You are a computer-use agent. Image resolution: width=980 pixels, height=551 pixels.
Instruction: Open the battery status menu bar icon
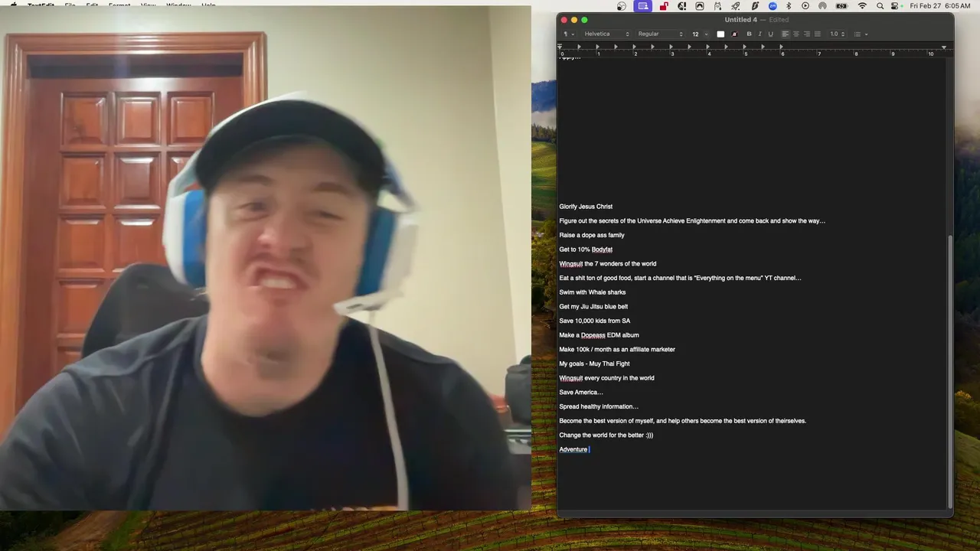tap(841, 6)
